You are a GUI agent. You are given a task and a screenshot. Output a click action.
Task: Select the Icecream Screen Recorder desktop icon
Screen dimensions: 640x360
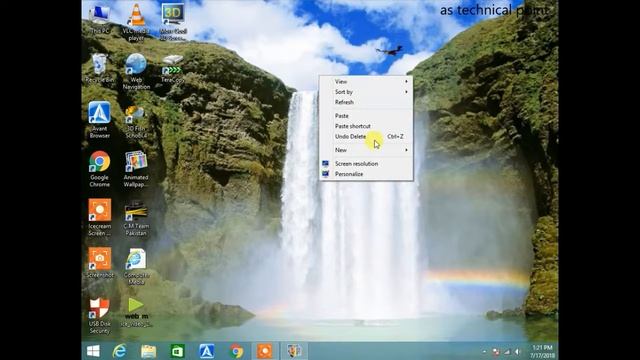point(100,217)
